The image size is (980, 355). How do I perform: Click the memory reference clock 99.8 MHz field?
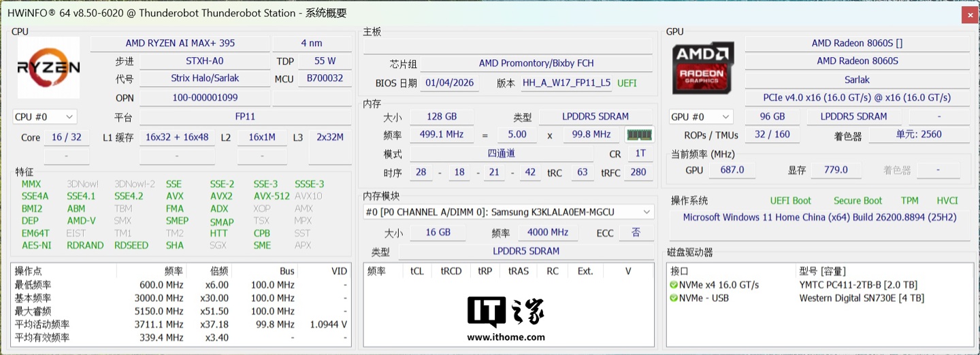coord(591,135)
